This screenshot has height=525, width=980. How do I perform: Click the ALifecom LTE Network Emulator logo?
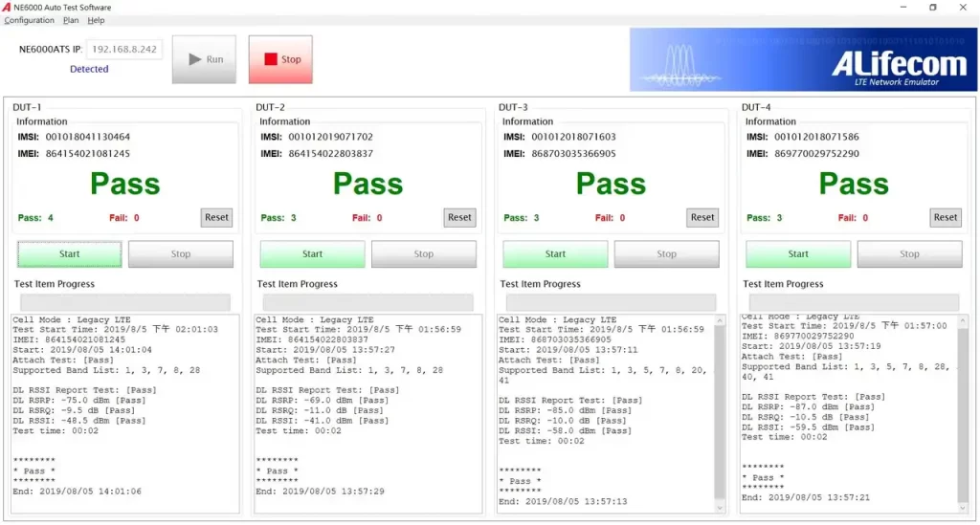802,59
